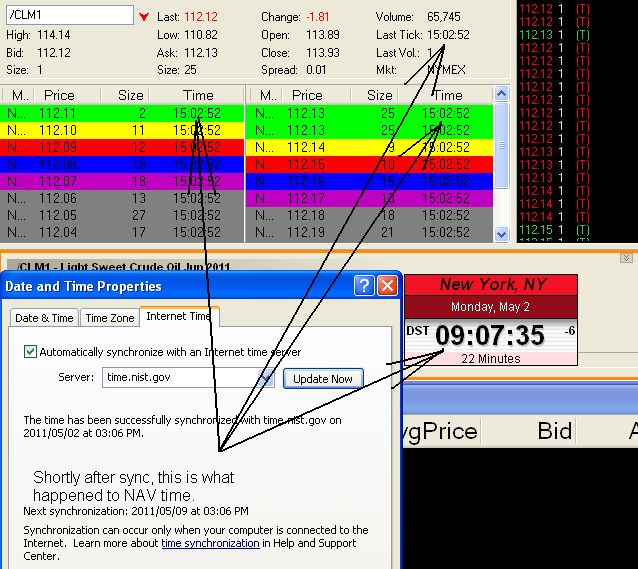The height and width of the screenshot is (569, 638).
Task: Click the Monday, May 2 date bar
Action: [491, 307]
